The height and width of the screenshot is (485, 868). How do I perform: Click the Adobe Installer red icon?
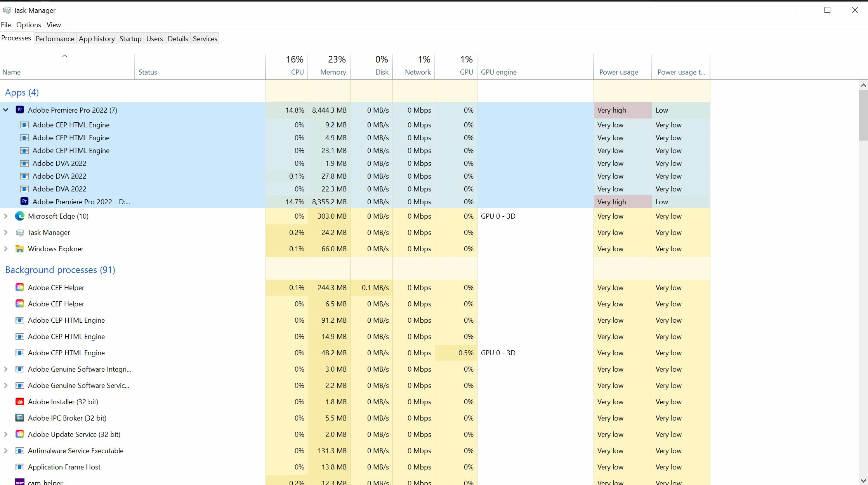[19, 402]
